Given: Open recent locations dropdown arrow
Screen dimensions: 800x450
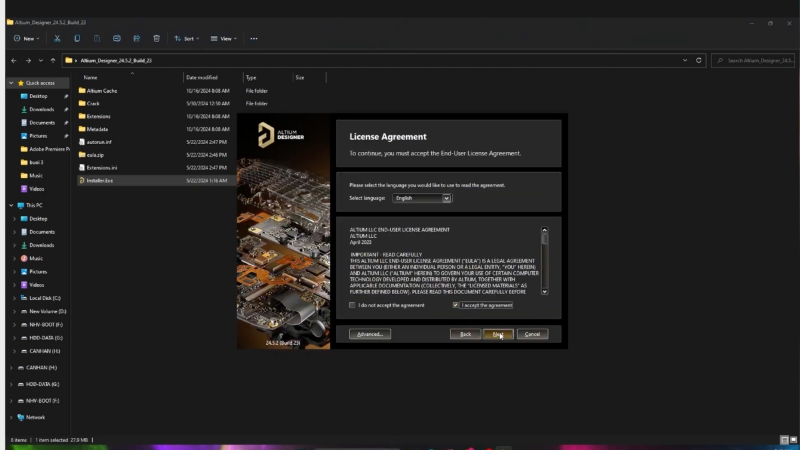Looking at the screenshot, I should click(x=41, y=61).
